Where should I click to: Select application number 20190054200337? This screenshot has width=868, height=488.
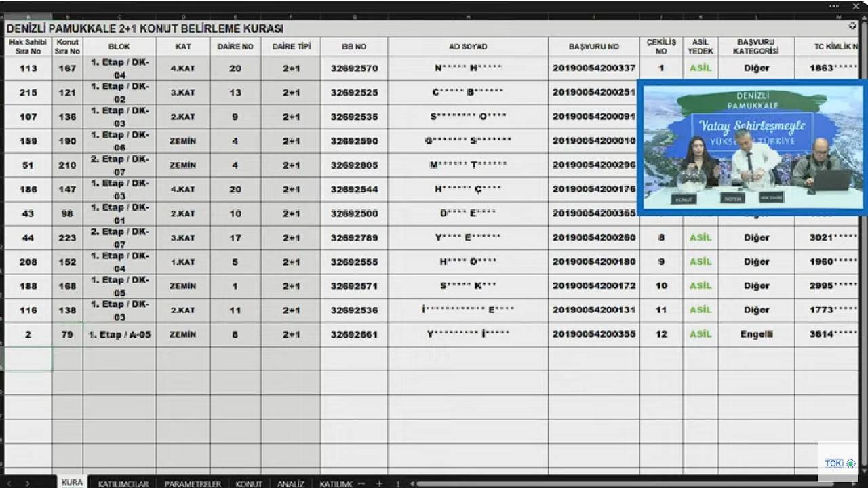pyautogui.click(x=594, y=68)
